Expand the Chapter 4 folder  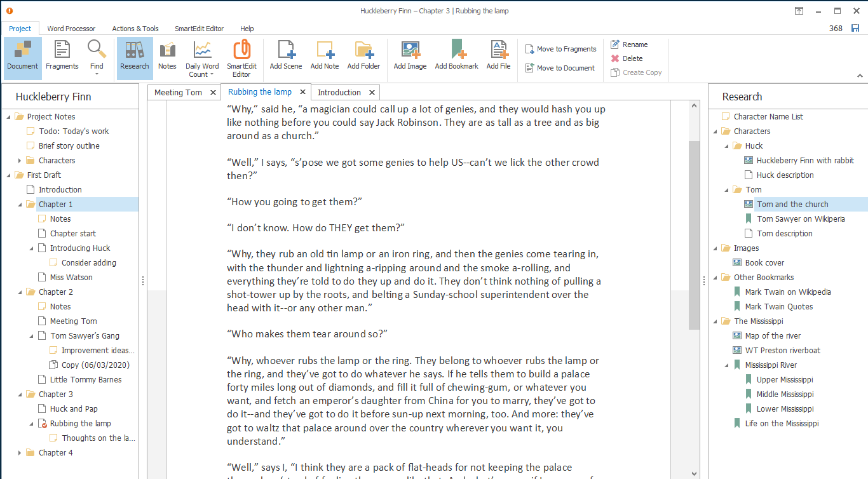click(x=20, y=453)
